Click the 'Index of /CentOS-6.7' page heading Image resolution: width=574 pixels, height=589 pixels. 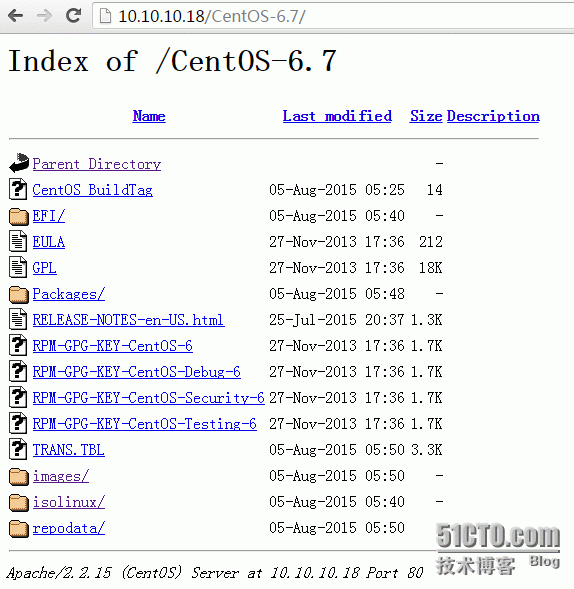coord(172,61)
